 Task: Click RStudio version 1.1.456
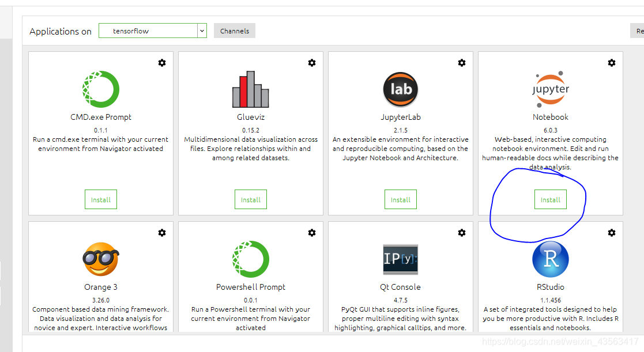point(551,300)
